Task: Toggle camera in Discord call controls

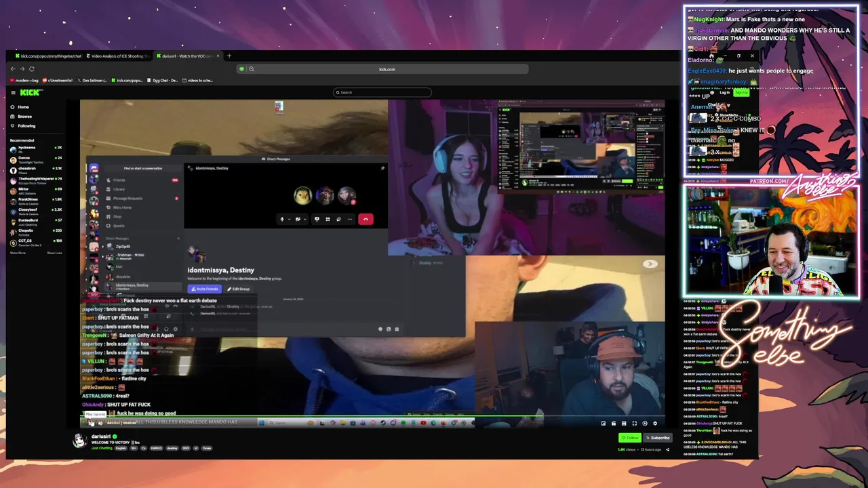Action: pyautogui.click(x=298, y=219)
